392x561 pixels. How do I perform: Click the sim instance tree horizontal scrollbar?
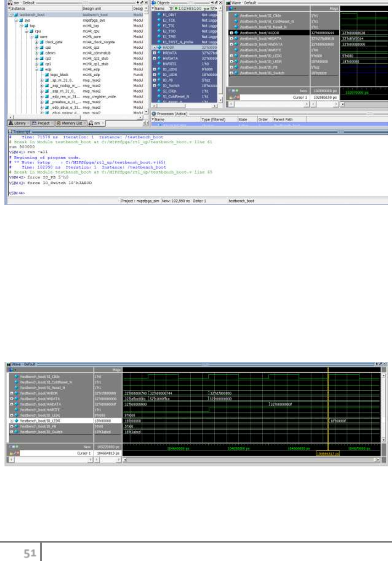click(x=75, y=117)
